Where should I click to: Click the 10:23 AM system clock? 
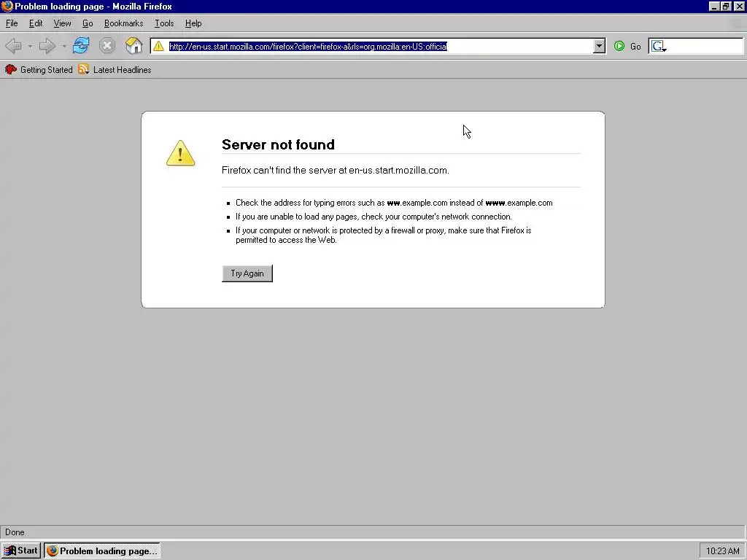coord(722,551)
